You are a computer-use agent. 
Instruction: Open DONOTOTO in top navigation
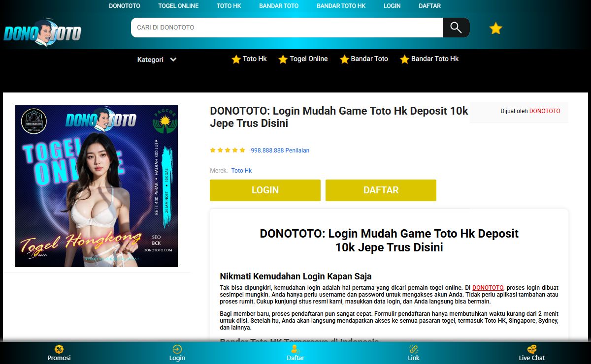click(x=125, y=6)
